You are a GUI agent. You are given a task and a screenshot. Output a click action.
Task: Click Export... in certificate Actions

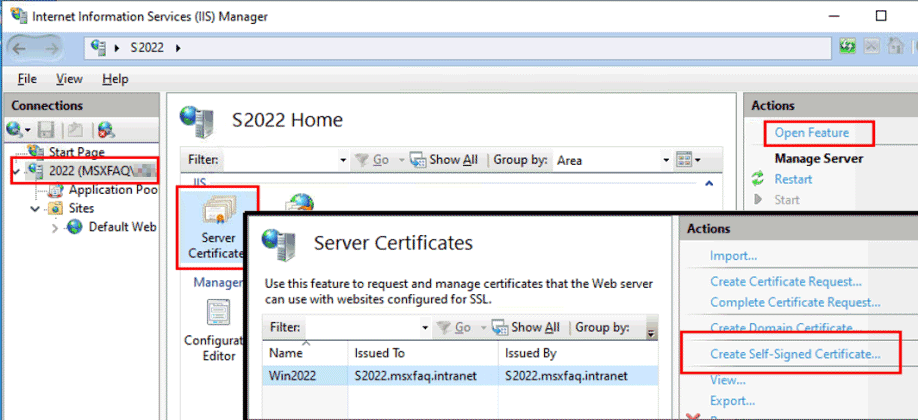coord(732,401)
